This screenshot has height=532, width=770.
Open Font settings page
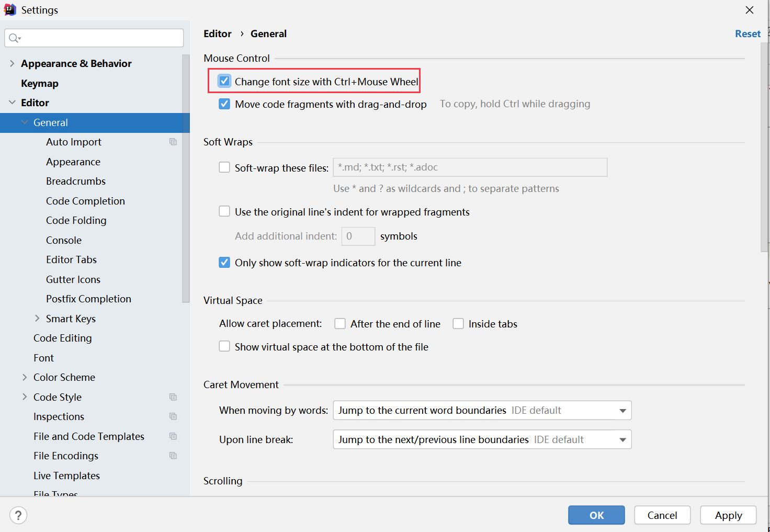coord(44,358)
